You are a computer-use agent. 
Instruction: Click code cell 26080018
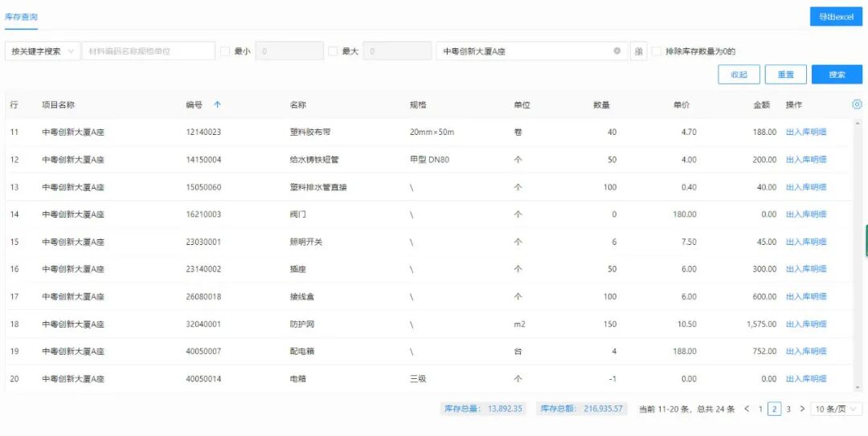(203, 296)
